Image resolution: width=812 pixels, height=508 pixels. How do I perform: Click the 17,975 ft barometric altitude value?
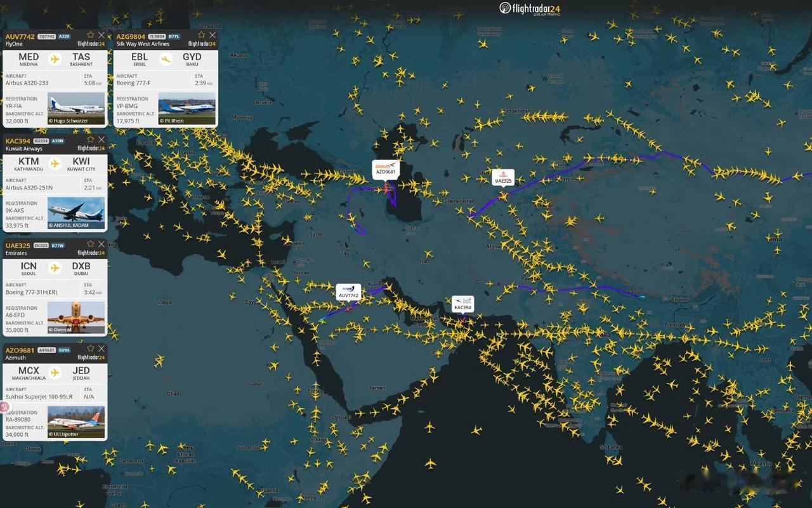(128, 121)
